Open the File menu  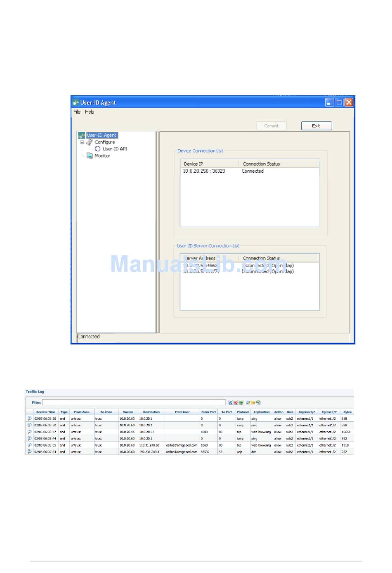click(77, 112)
